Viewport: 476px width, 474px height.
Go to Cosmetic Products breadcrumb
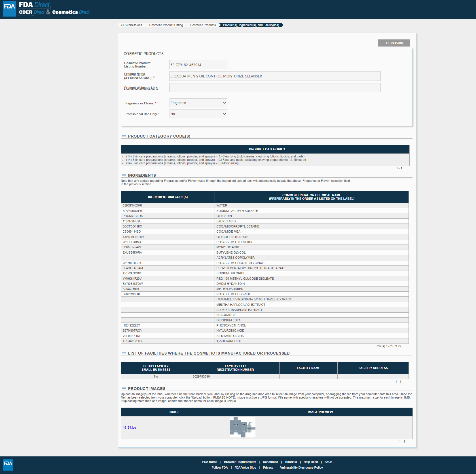pyautogui.click(x=203, y=25)
